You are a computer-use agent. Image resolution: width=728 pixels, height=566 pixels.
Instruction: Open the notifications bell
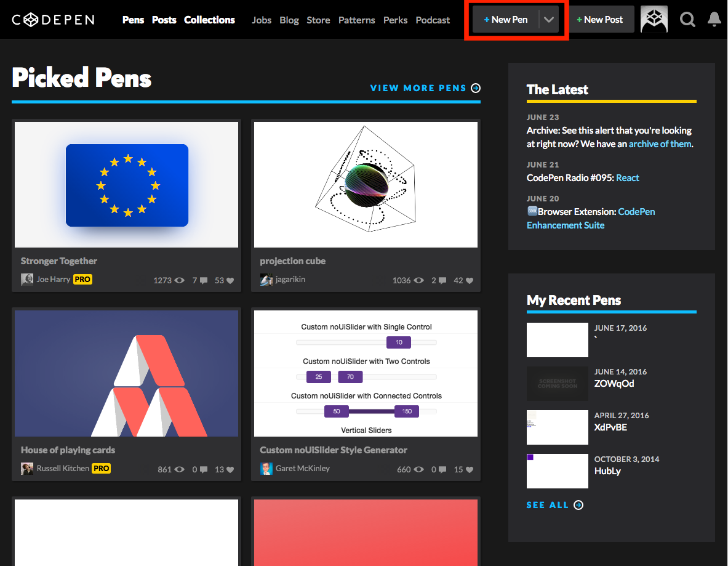pyautogui.click(x=714, y=20)
